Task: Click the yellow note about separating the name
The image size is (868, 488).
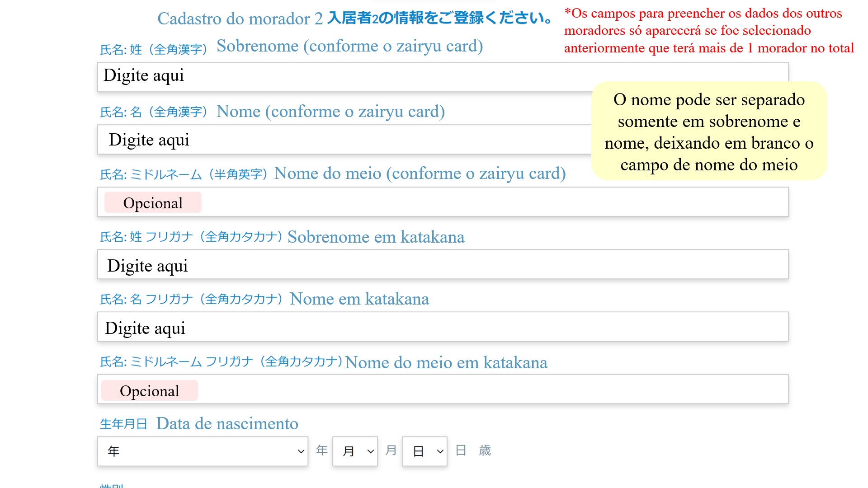Action: tap(709, 131)
